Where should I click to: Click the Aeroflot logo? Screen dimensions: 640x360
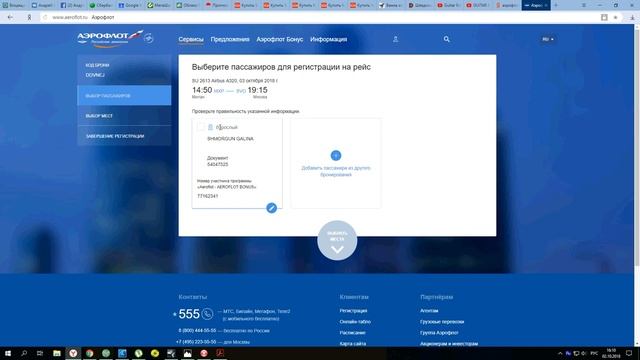pos(111,39)
